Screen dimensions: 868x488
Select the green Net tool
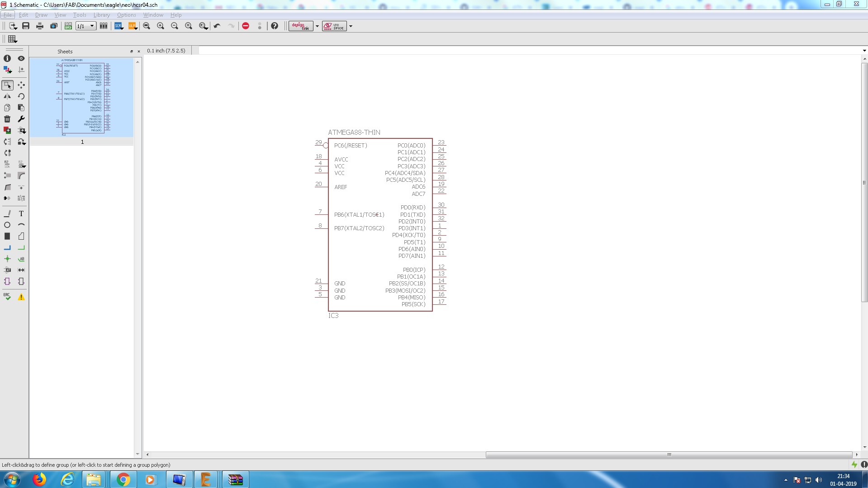(21, 247)
